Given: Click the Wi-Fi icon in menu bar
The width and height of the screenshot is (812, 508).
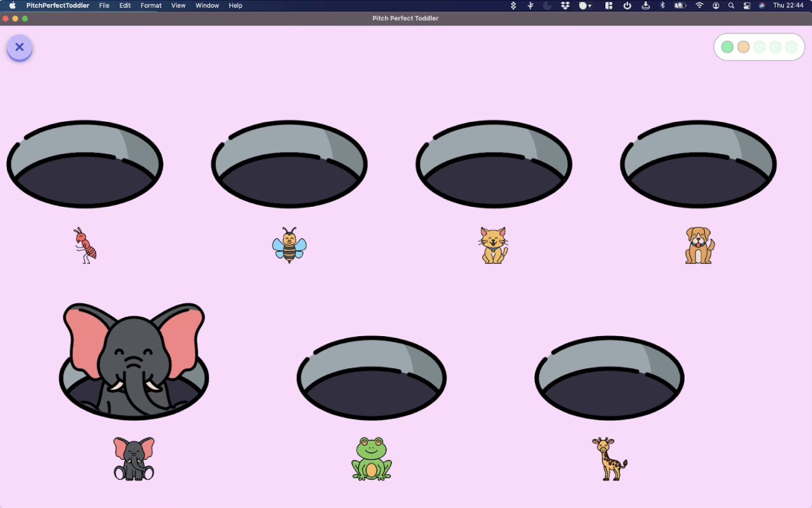Looking at the screenshot, I should point(699,6).
